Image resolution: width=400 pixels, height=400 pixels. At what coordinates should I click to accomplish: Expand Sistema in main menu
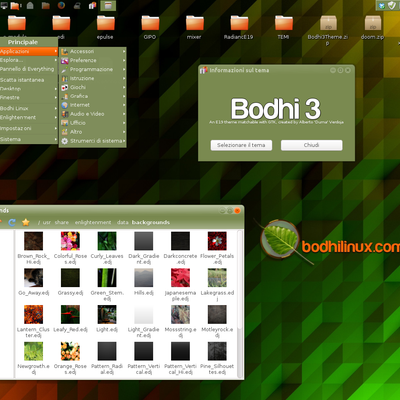click(x=29, y=139)
